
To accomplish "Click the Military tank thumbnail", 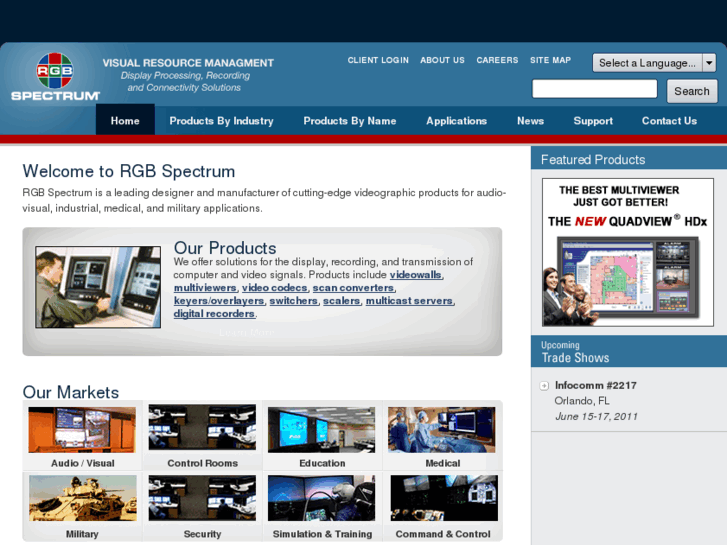I will coord(83,498).
